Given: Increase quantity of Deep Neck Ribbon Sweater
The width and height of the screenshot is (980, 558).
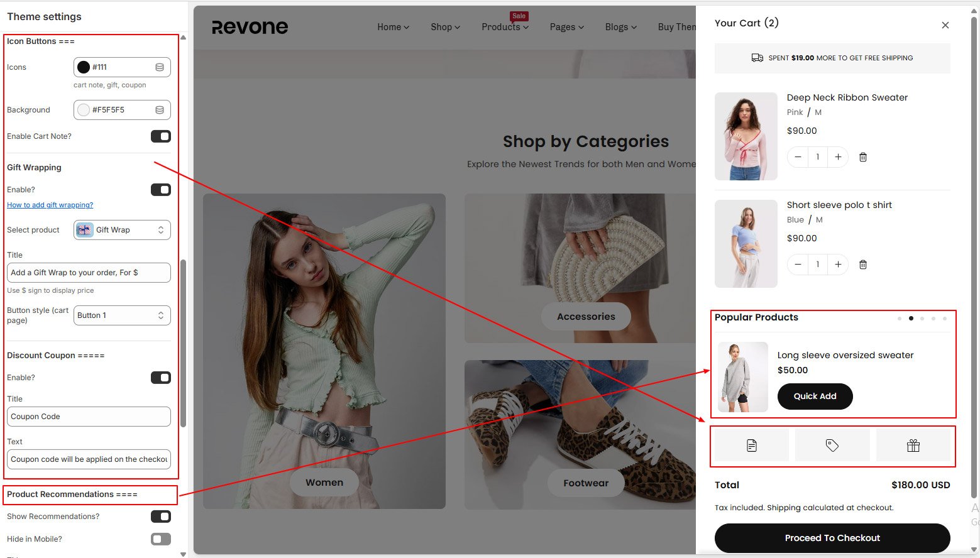Looking at the screenshot, I should (x=837, y=157).
